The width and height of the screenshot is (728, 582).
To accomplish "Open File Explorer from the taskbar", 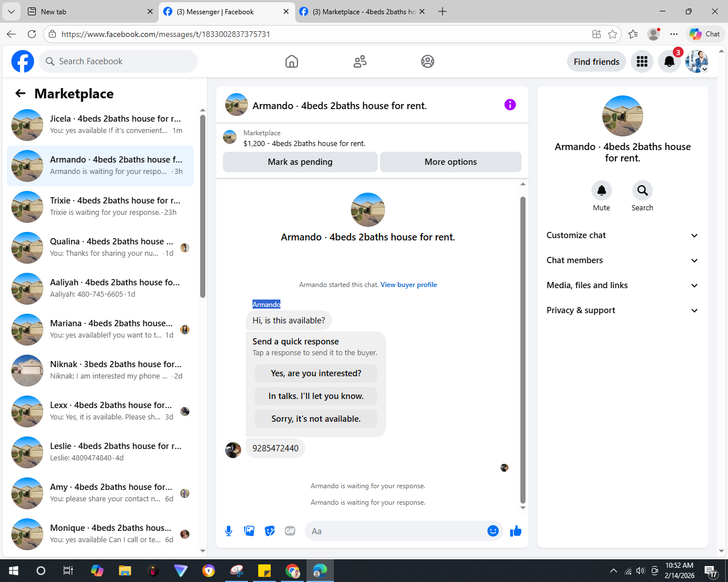I will (x=125, y=571).
